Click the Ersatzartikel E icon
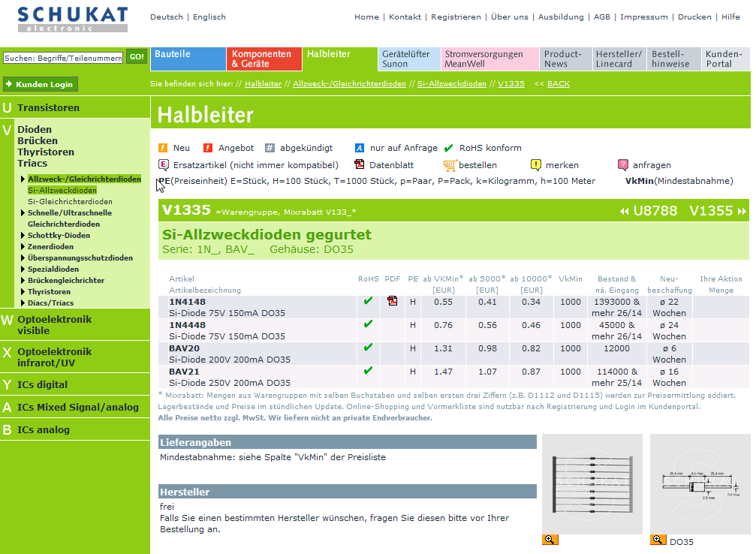Image resolution: width=756 pixels, height=554 pixels. (164, 165)
